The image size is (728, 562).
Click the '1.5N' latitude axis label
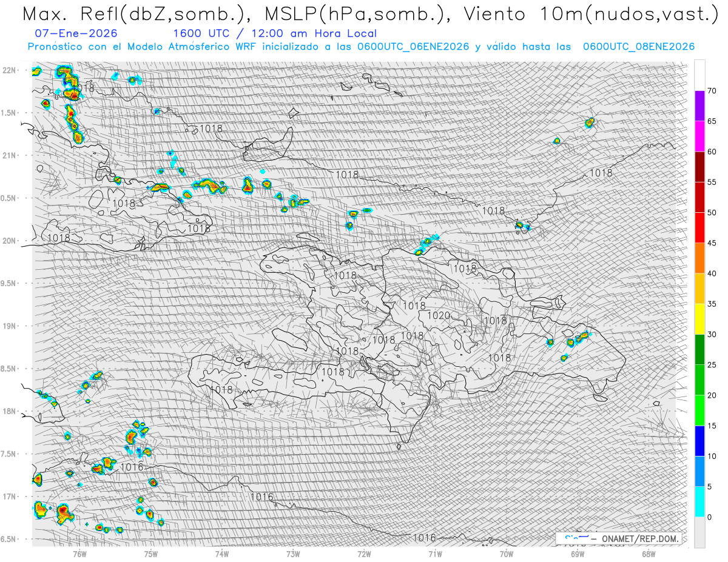(8, 113)
